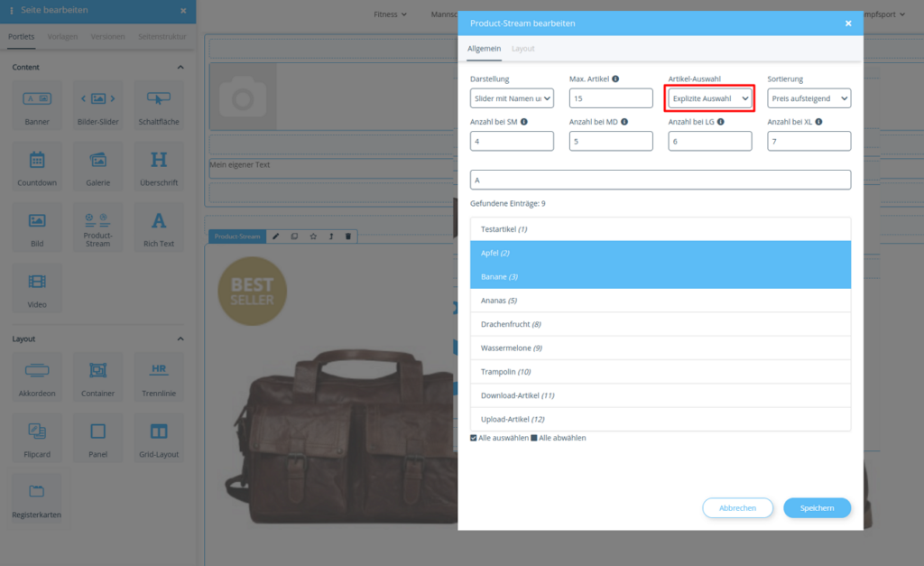
Task: Delete Product-Stream with the trash icon
Action: pyautogui.click(x=348, y=237)
